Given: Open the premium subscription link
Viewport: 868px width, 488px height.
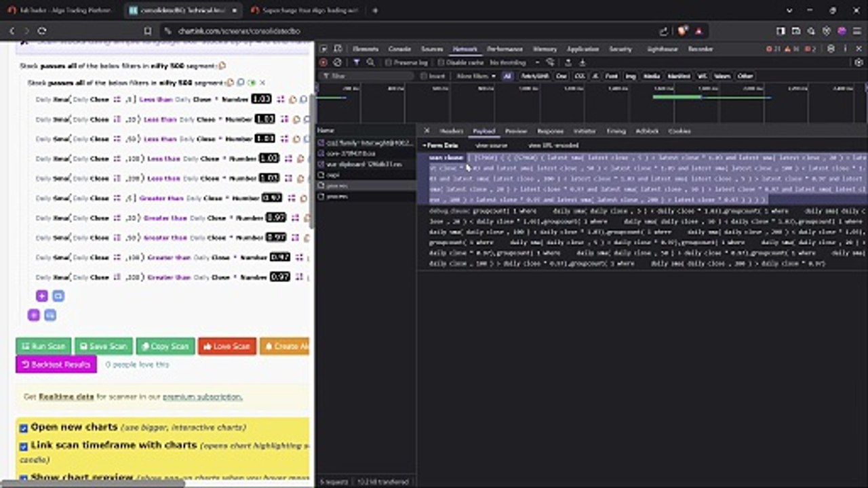Looking at the screenshot, I should coord(202,396).
